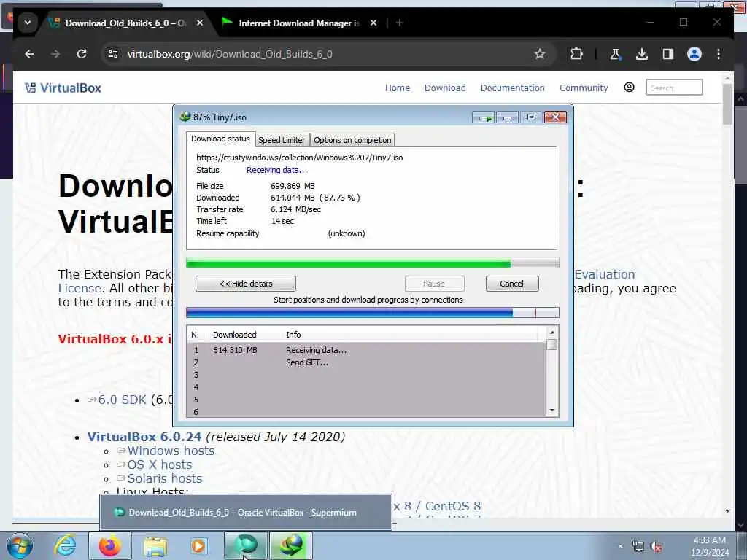This screenshot has width=747, height=560.
Task: Cancel the Tiny7.iso download
Action: click(511, 284)
